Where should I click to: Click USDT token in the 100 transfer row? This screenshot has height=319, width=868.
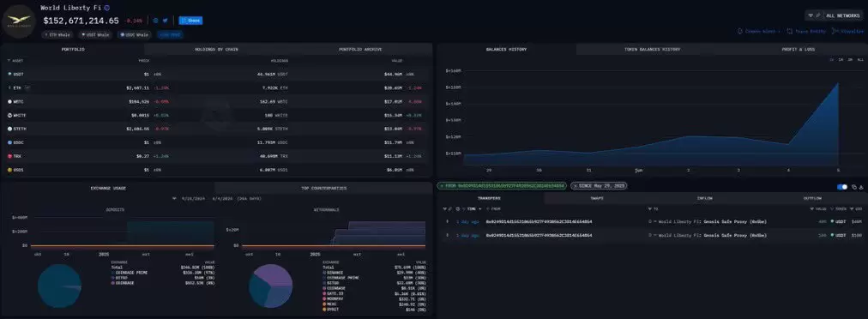pos(839,235)
